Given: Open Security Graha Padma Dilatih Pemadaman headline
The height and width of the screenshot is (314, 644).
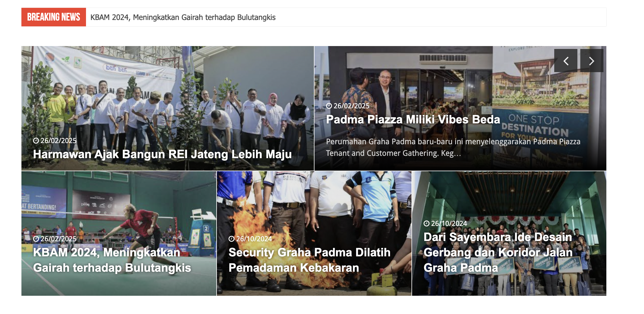Looking at the screenshot, I should tap(310, 260).
